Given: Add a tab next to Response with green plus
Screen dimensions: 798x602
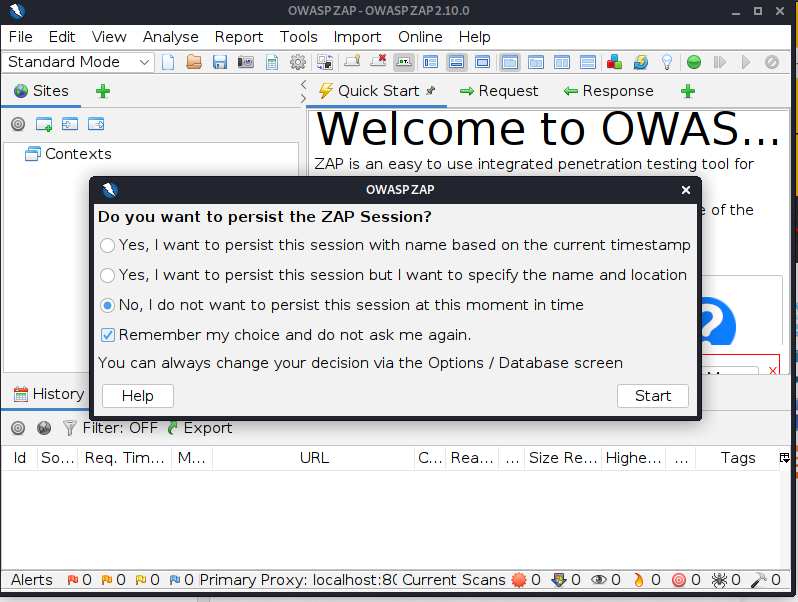Looking at the screenshot, I should click(688, 91).
